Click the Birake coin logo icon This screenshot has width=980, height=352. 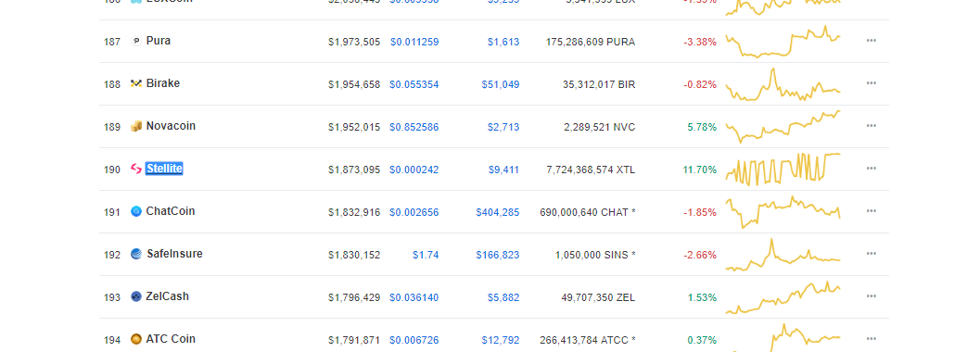(x=135, y=83)
